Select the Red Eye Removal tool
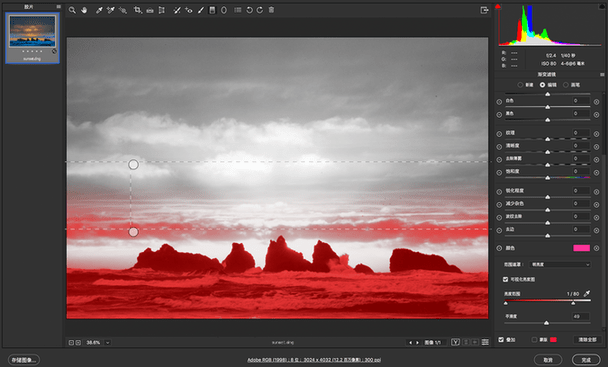 [x=189, y=10]
